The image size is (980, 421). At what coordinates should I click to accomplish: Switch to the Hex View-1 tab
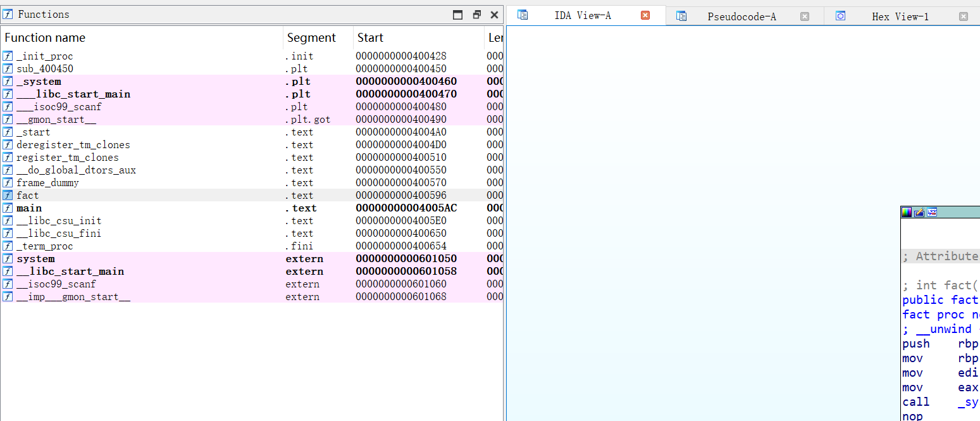click(900, 16)
